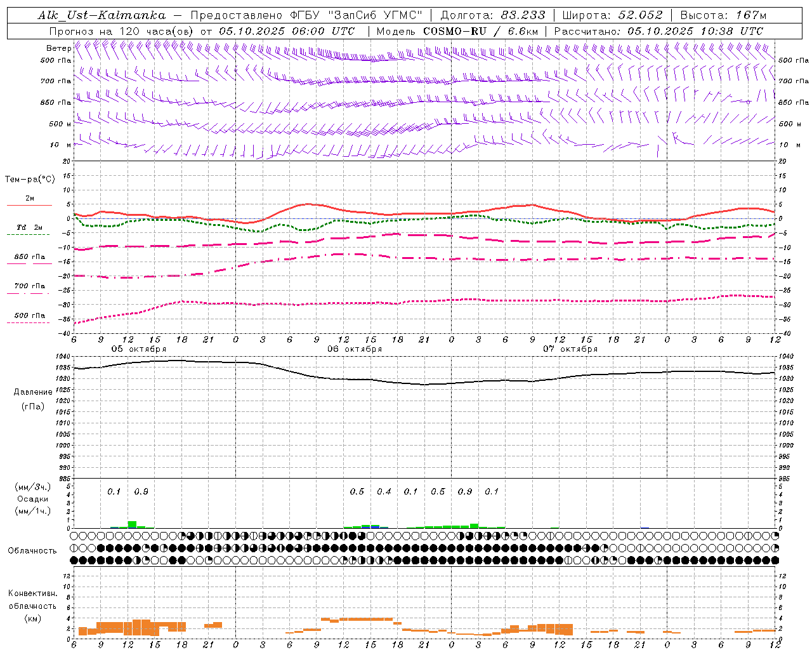Select the start time 05.10.2025 06:00 UTC

[287, 31]
